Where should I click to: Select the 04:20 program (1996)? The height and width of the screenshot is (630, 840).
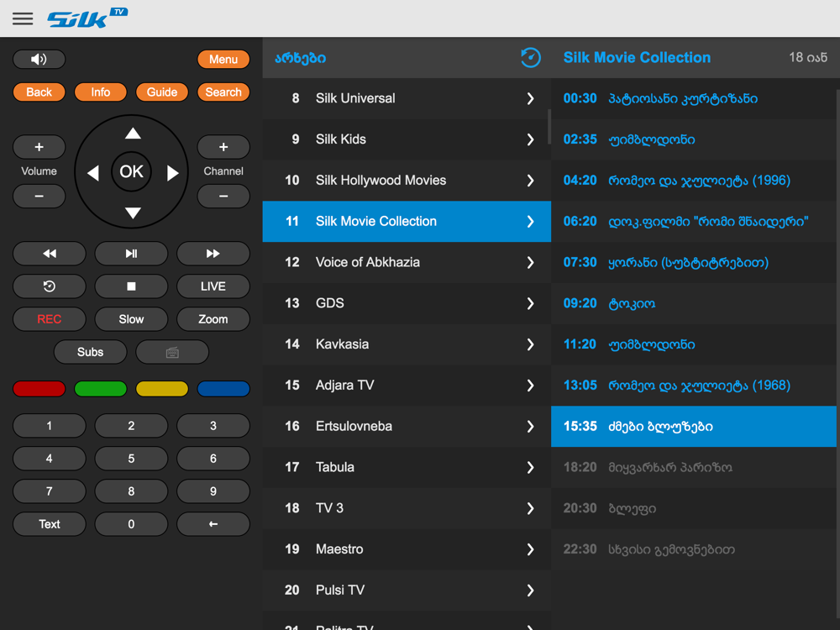coord(693,181)
